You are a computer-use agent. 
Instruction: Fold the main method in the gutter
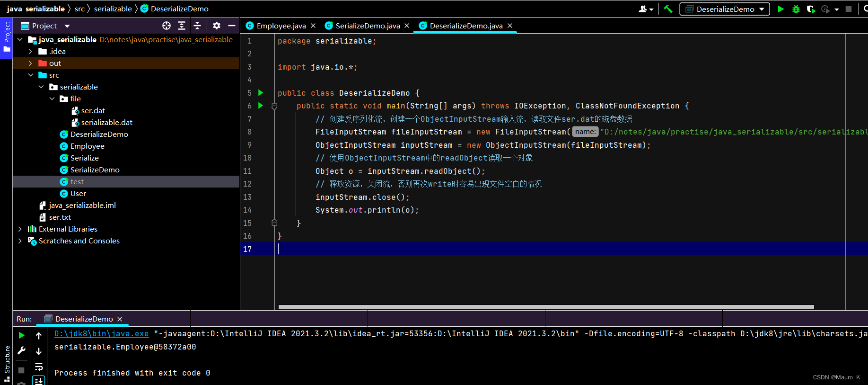pos(274,107)
